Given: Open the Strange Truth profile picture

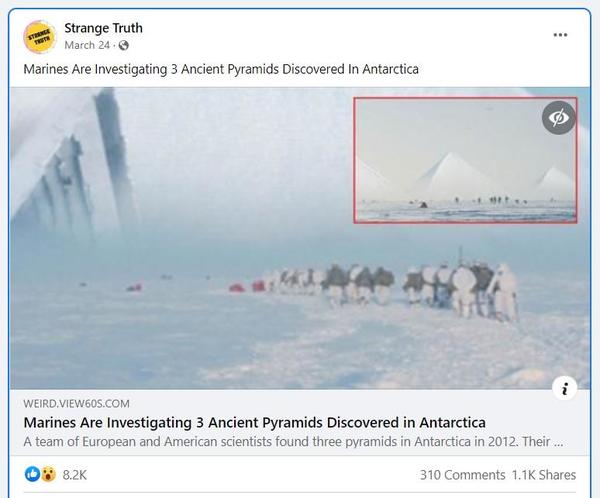Looking at the screenshot, I should [39, 37].
